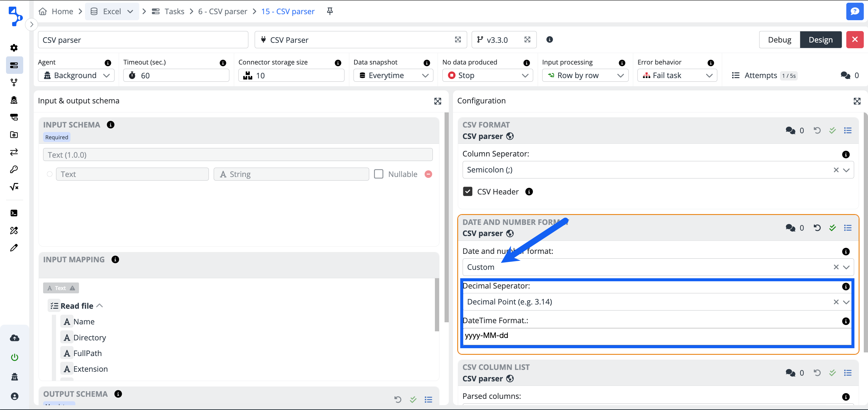This screenshot has height=410, width=868.
Task: Click the cloud upload icon in sidebar
Action: [14, 338]
